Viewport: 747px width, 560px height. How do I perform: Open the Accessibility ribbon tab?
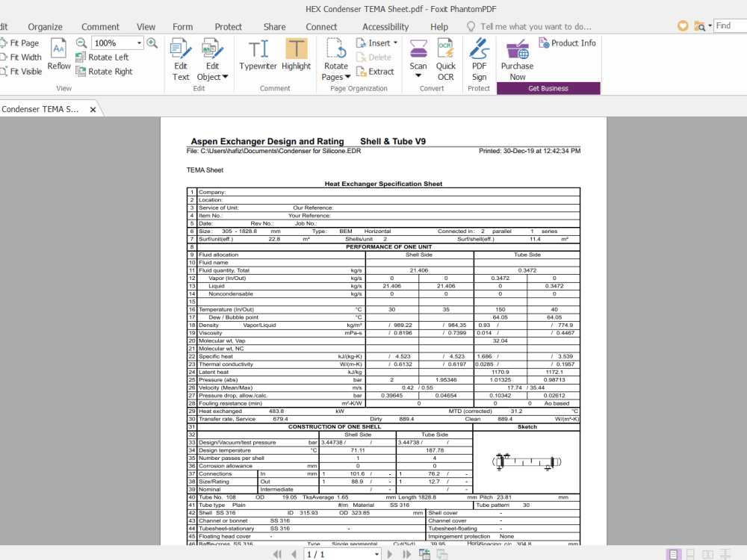[x=385, y=27]
